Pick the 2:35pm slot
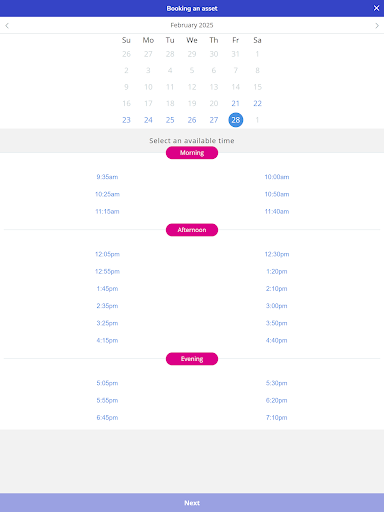The width and height of the screenshot is (384, 512). tap(107, 306)
